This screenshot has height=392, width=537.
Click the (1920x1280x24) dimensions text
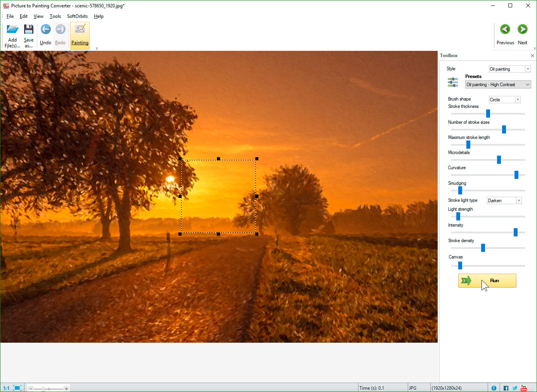[447, 388]
